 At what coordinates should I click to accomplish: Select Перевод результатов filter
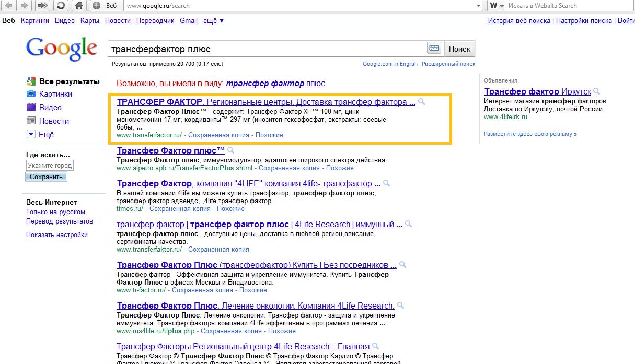coord(60,221)
